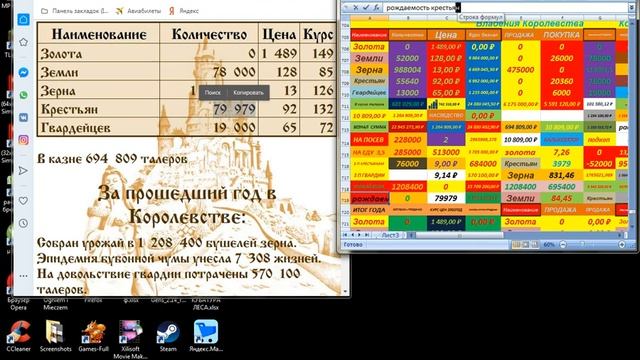Click the В казне 694 809 талеров line

coord(112,158)
